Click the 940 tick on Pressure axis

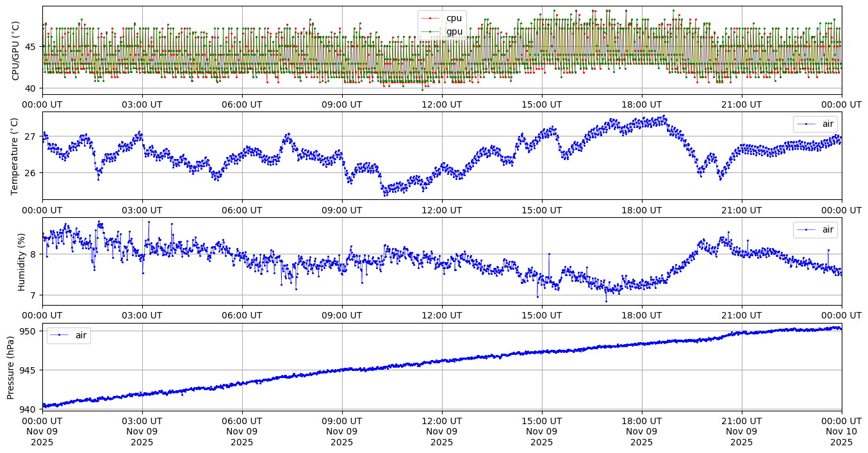pyautogui.click(x=30, y=409)
